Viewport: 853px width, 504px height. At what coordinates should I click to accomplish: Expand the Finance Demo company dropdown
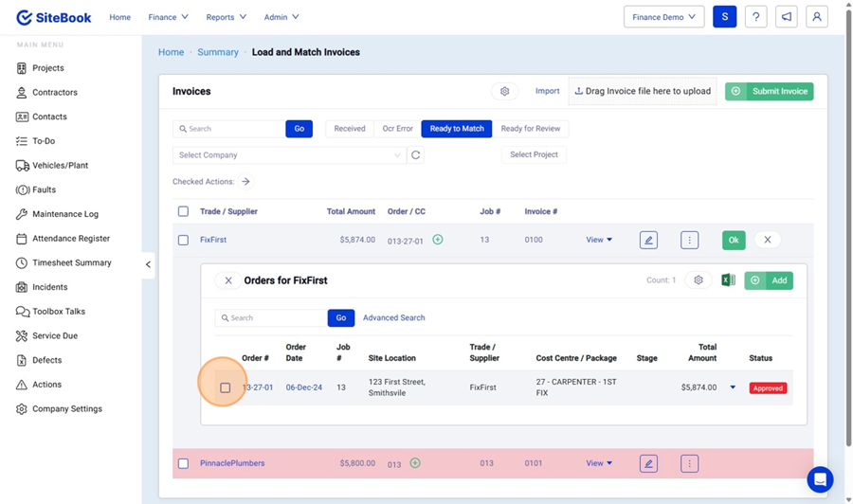tap(663, 17)
